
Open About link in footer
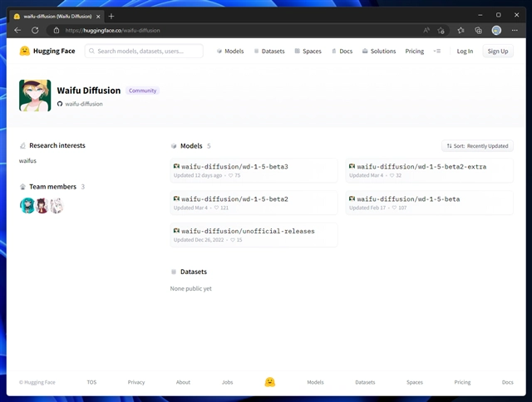point(183,382)
